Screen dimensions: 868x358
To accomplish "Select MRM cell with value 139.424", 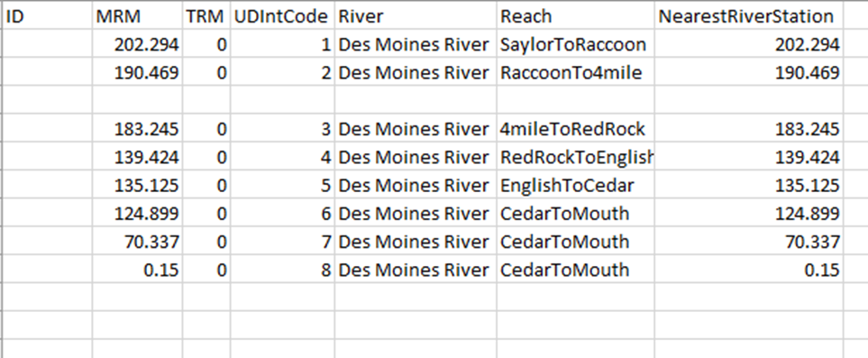I will pos(137,158).
